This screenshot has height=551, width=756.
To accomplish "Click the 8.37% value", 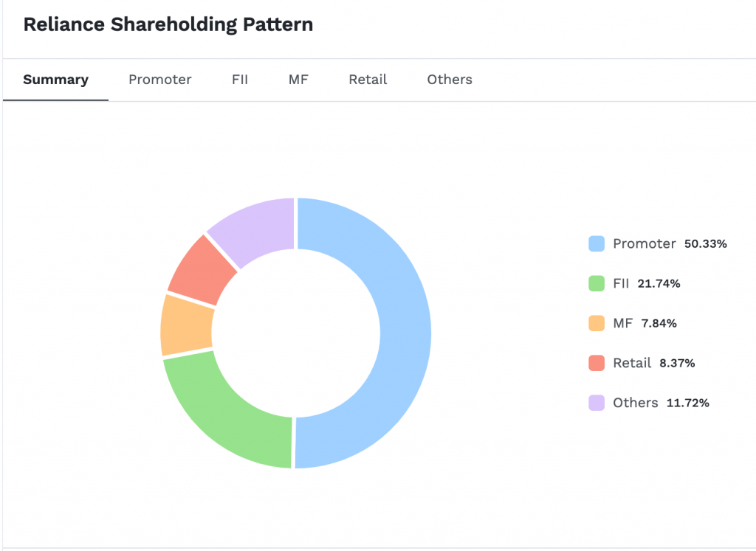I will point(677,363).
